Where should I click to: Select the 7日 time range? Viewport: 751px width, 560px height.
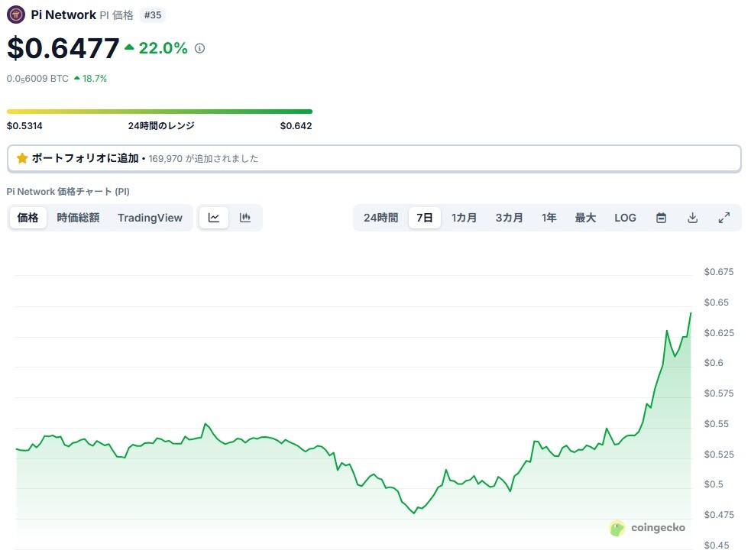(x=424, y=218)
